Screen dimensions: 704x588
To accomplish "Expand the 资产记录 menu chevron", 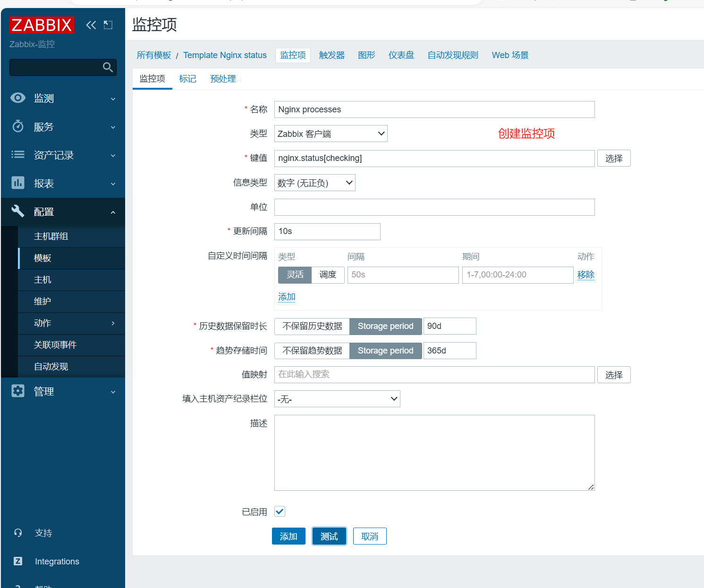I will coord(113,156).
